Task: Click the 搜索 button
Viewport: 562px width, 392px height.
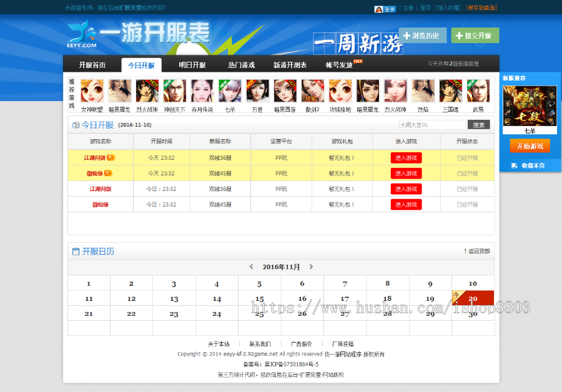Action: tap(478, 125)
